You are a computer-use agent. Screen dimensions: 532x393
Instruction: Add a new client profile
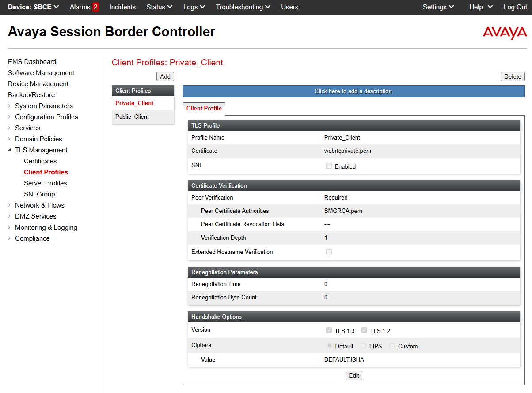click(165, 76)
